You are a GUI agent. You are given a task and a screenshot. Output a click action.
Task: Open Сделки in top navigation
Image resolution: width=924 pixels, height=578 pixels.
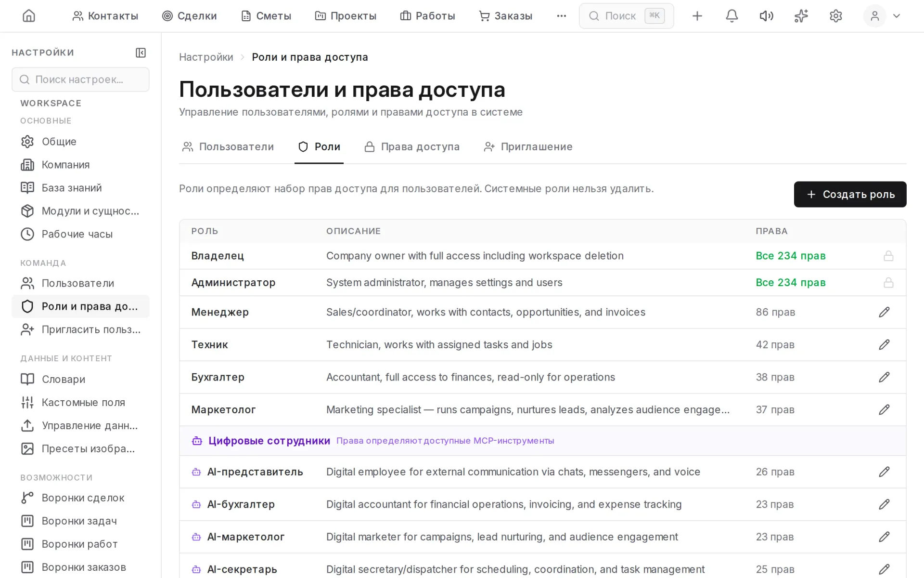[190, 16]
